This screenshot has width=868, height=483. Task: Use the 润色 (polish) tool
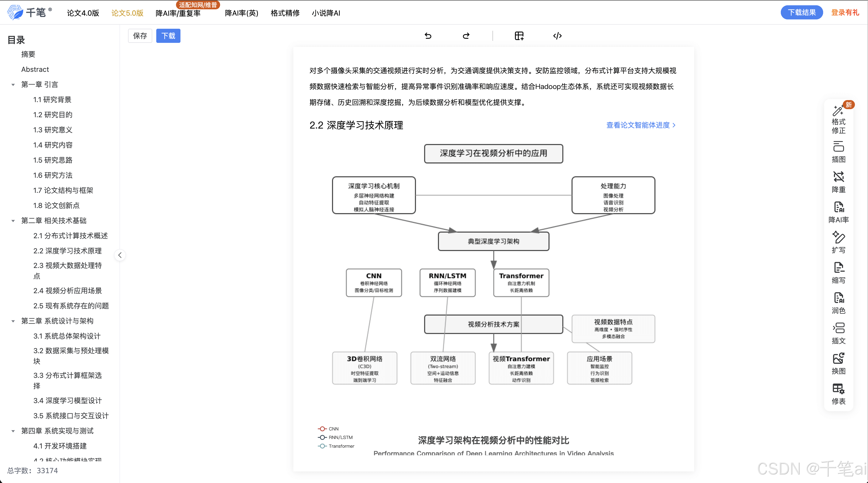coord(839,303)
